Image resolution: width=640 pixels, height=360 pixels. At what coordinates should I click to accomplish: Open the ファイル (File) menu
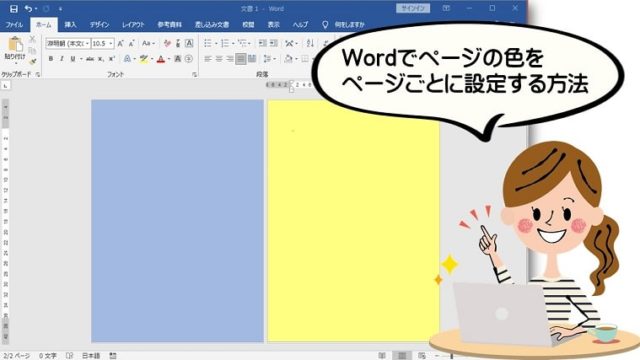tap(14, 24)
